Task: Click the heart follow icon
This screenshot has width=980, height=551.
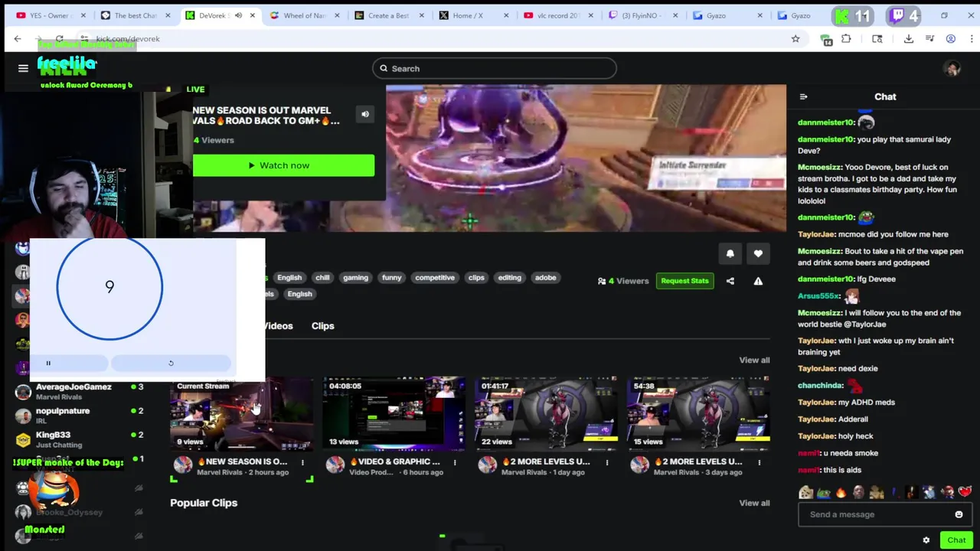Action: [x=758, y=253]
